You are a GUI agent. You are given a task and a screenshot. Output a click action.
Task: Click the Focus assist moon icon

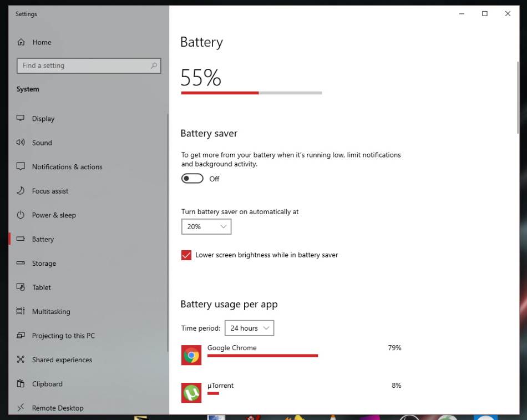pyautogui.click(x=21, y=191)
